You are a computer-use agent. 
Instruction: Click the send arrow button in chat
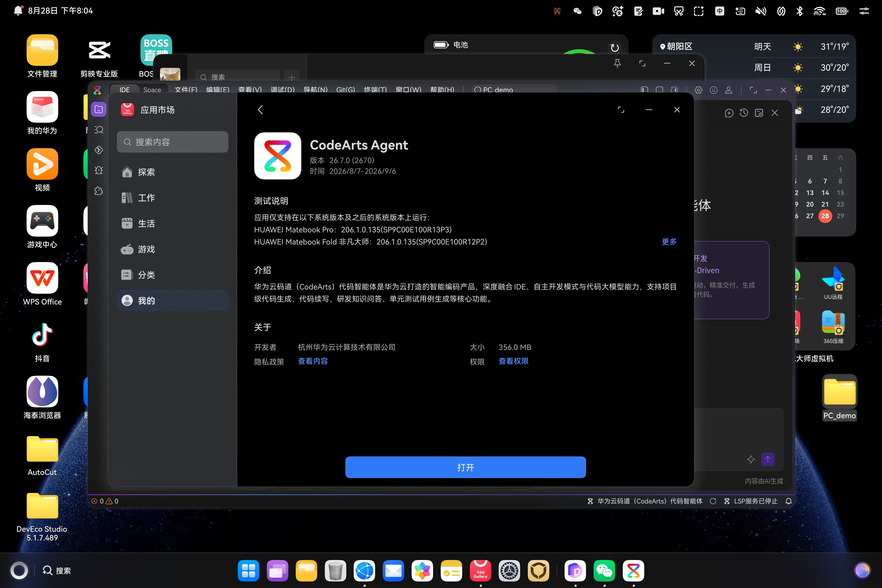click(x=768, y=459)
